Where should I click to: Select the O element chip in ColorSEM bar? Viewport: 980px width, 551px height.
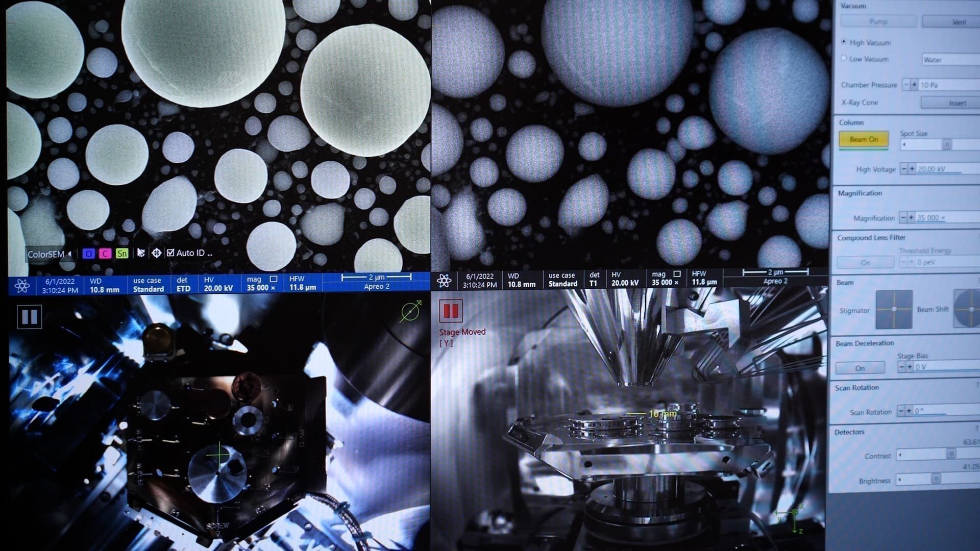(89, 254)
